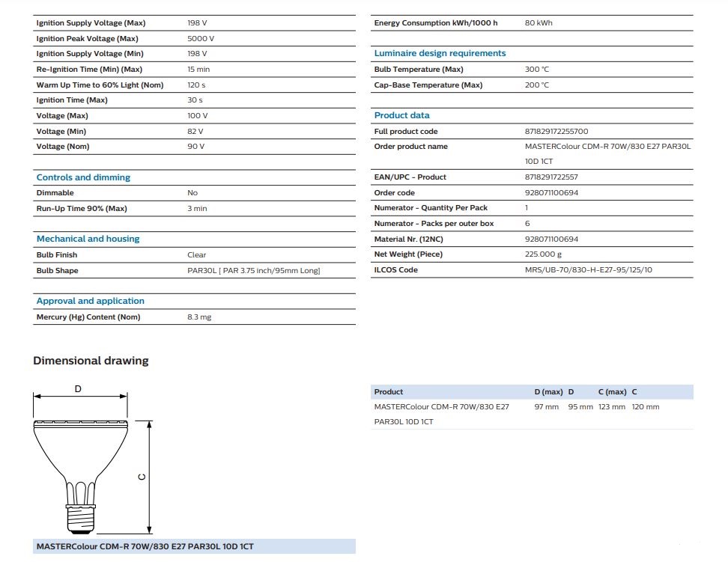Click the 'Run-Up Time 90% (Max)' label
Screen dimensions: 728x562
point(82,208)
